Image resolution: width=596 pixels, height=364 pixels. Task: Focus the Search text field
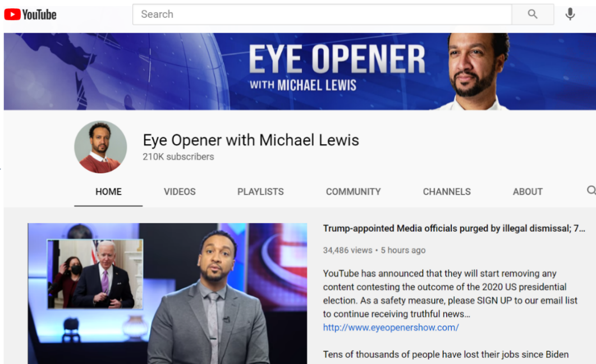point(322,15)
